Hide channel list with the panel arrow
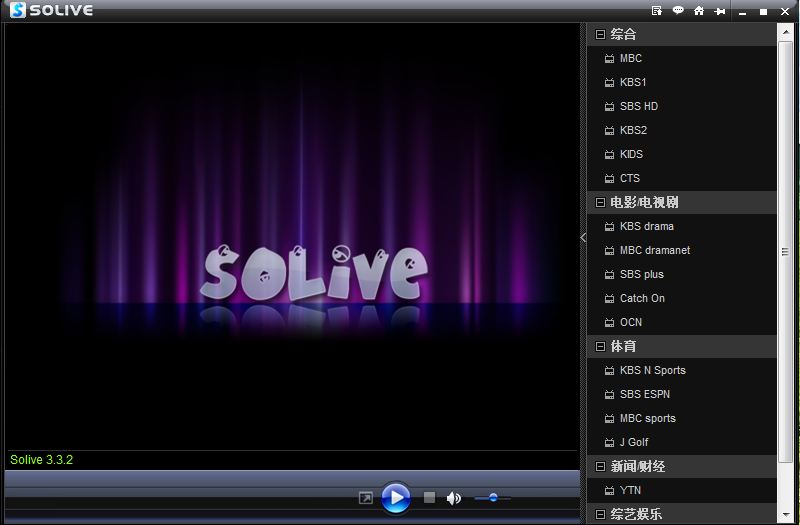800x525 pixels. coord(583,238)
